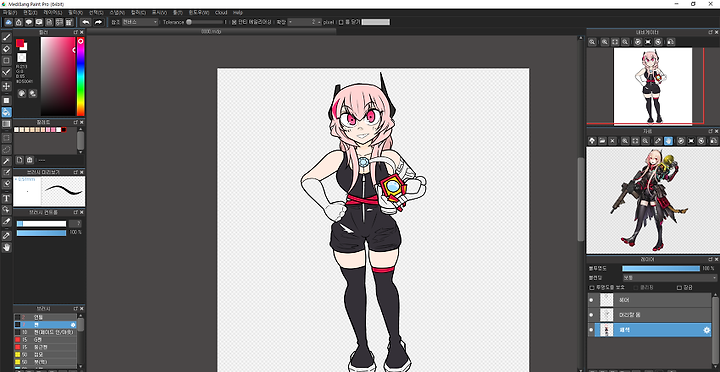Select the Lasso selection tool

(x=6, y=149)
